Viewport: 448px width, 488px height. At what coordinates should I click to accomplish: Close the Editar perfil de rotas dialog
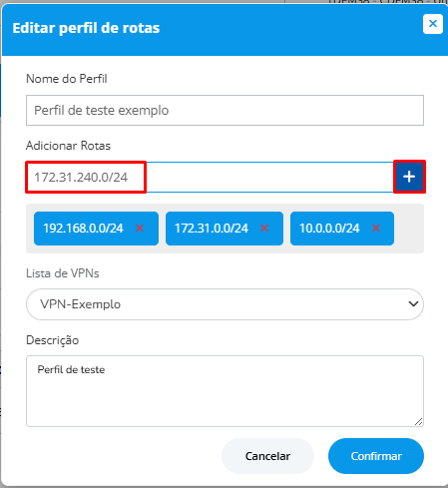click(x=433, y=24)
